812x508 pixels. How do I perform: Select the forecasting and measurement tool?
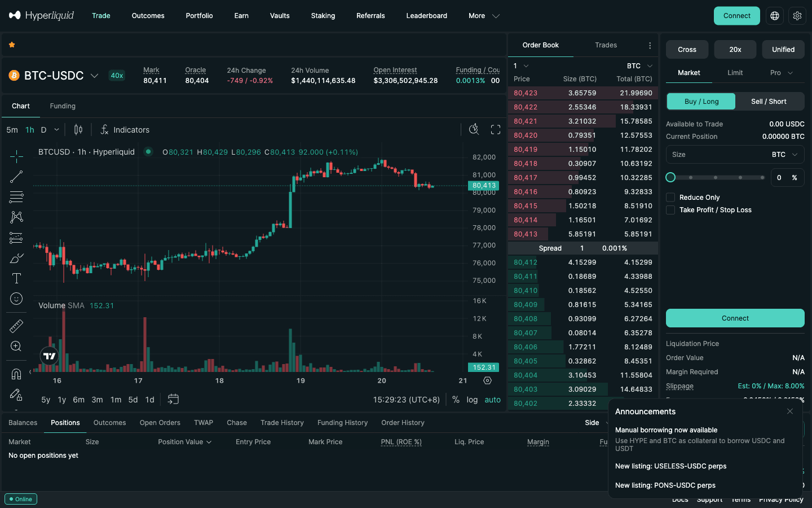tap(16, 238)
